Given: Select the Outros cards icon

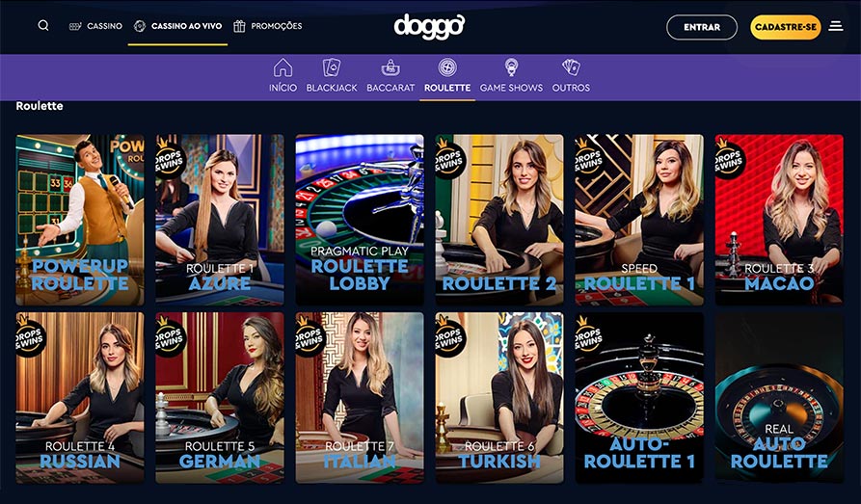Looking at the screenshot, I should point(571,67).
